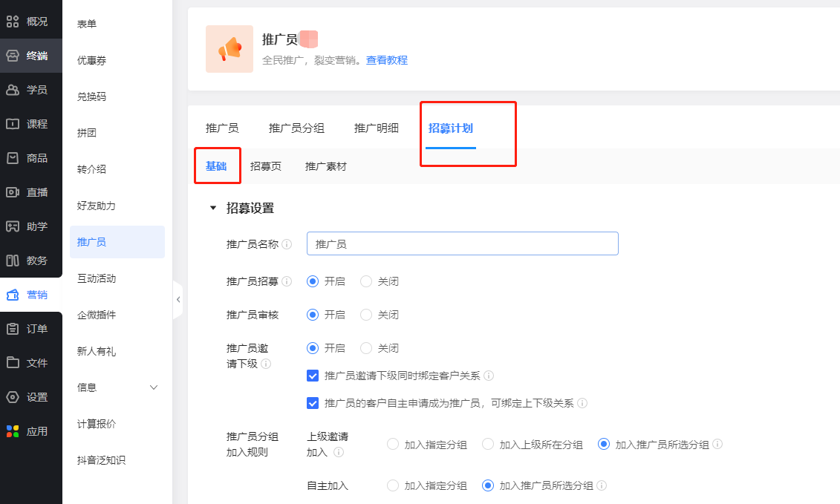
Task: Go to 优惠券 in the marketing menu
Action: pos(92,60)
